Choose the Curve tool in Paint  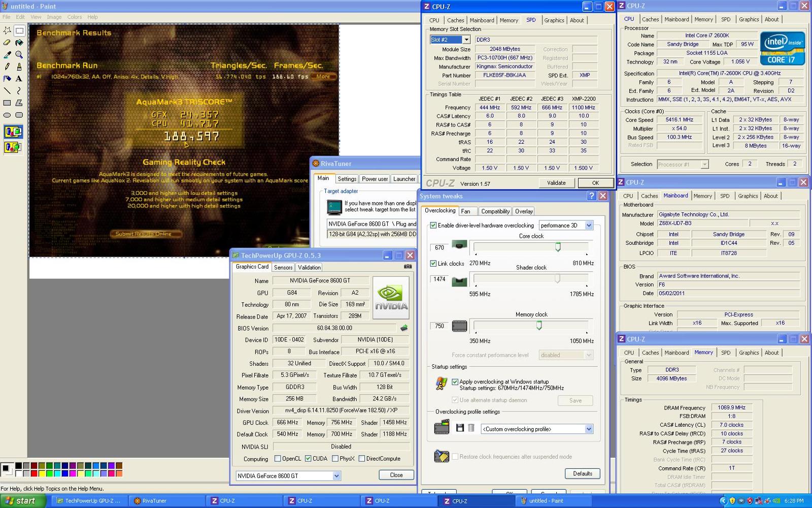19,90
